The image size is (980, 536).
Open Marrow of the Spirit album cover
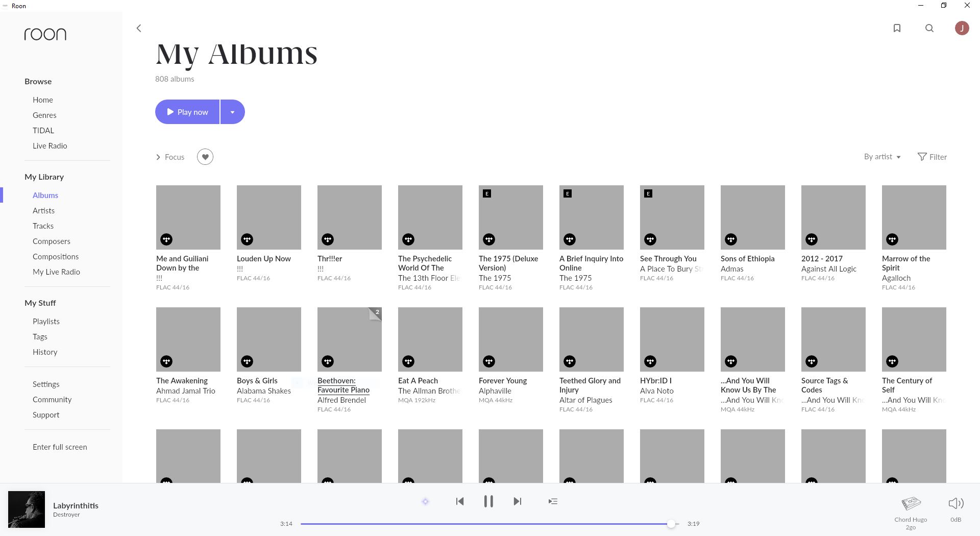tap(914, 217)
